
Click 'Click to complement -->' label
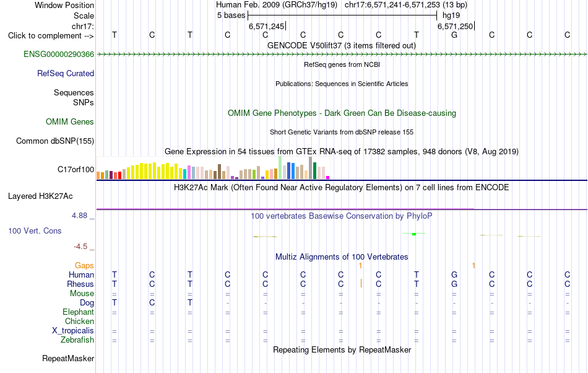pos(51,36)
